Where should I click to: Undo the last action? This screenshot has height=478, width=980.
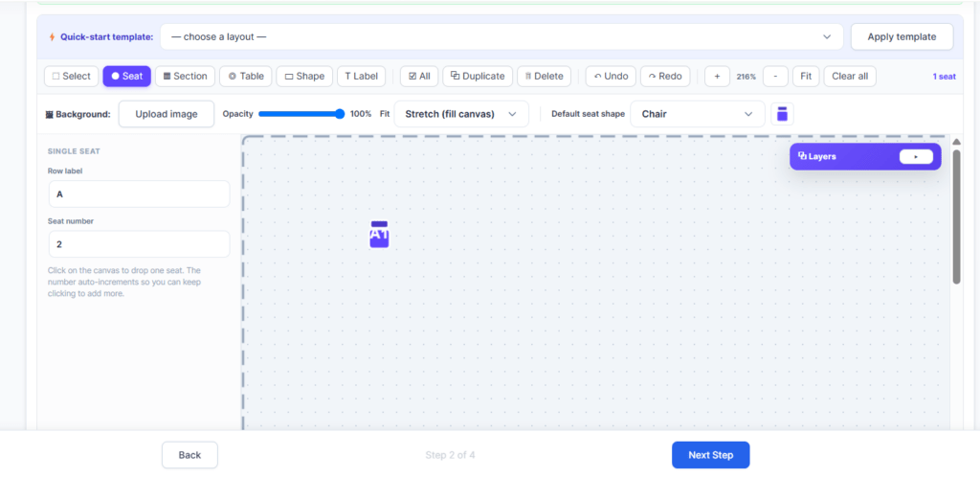click(x=611, y=77)
